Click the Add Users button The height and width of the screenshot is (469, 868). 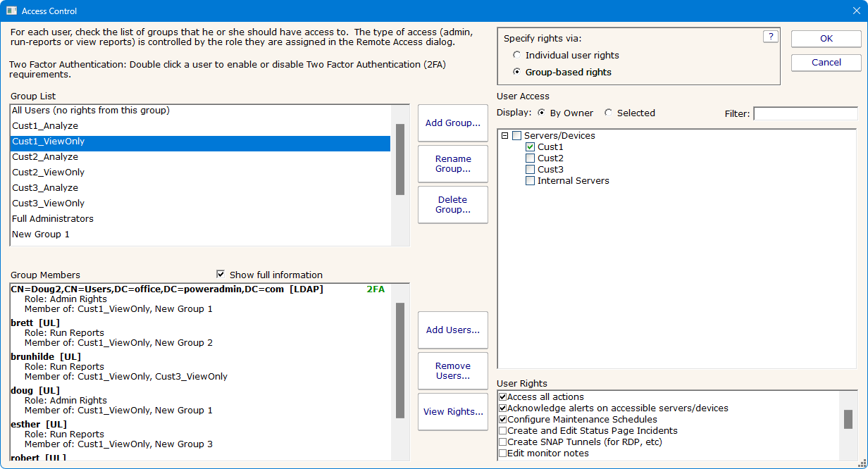[452, 330]
